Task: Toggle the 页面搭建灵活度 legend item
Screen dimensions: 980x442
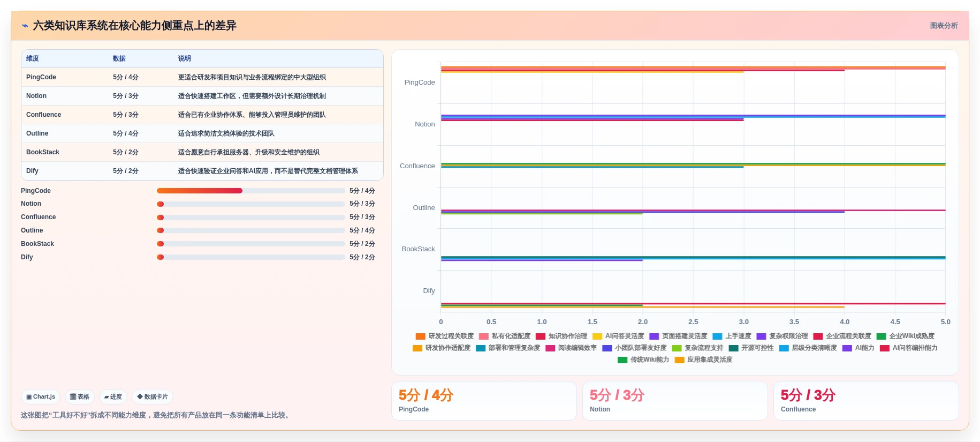Action: (x=678, y=336)
